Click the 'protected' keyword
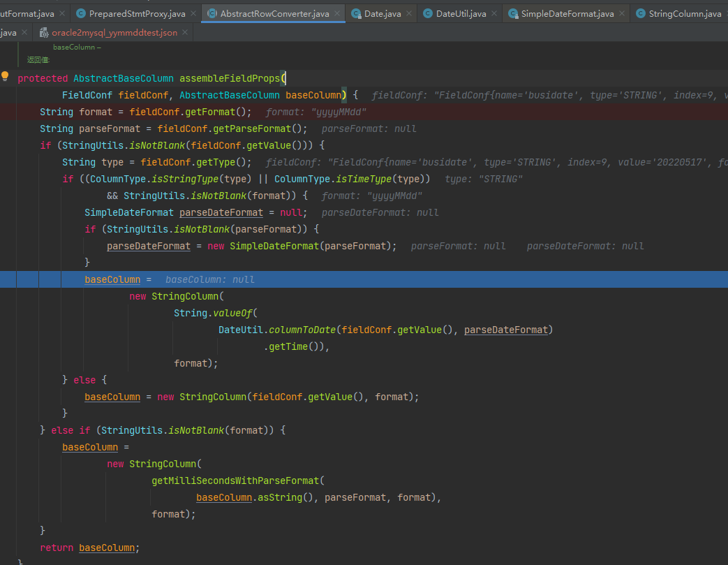This screenshot has height=565, width=728. coord(43,78)
